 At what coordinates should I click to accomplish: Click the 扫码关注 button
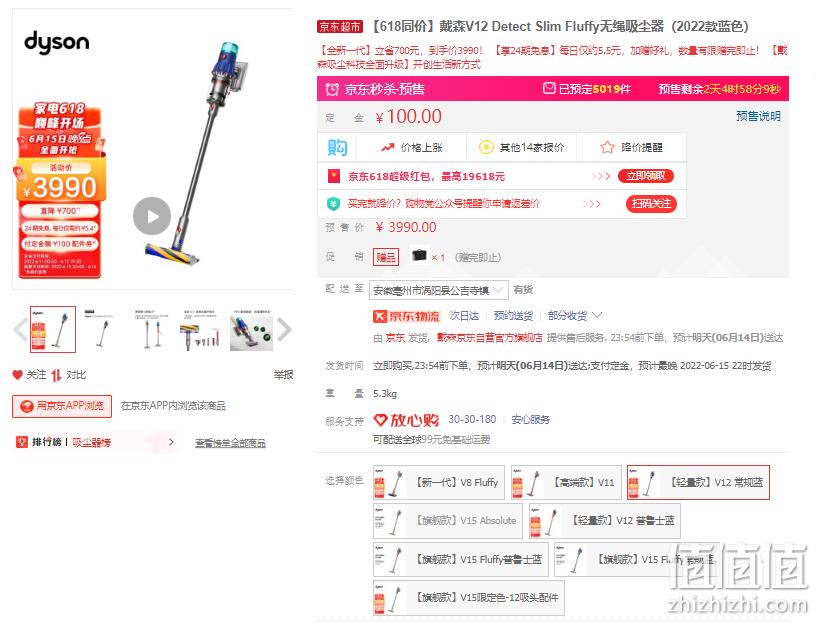[651, 203]
